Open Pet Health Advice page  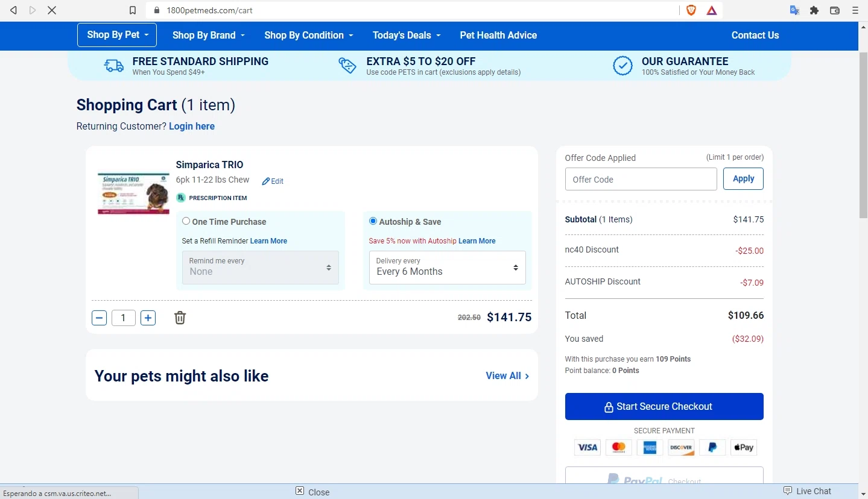(498, 35)
